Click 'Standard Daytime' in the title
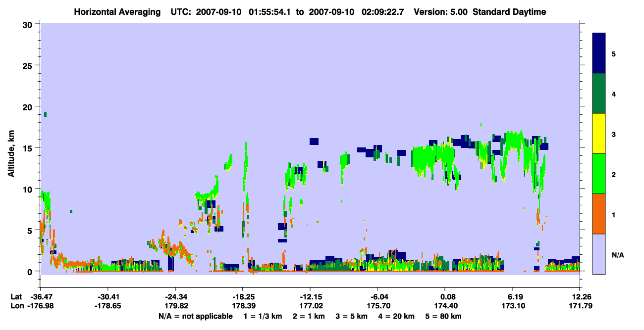This screenshot has height=330, width=644. (509, 12)
